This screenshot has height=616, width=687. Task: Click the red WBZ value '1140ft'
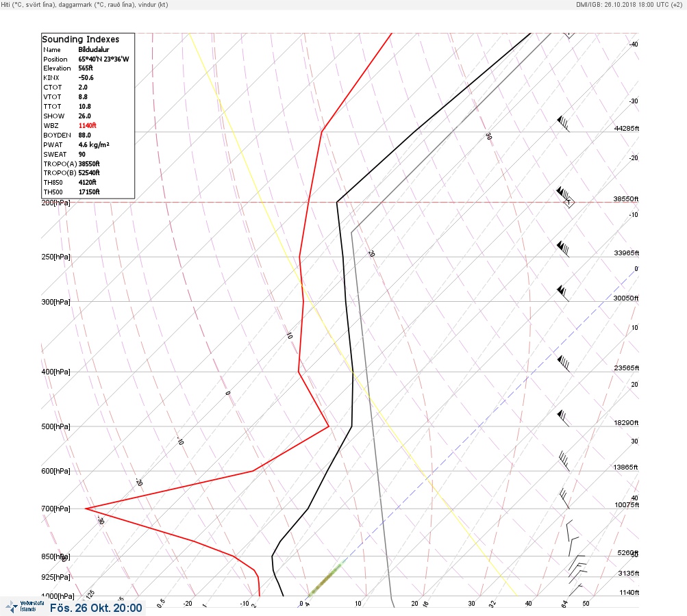[x=87, y=126]
